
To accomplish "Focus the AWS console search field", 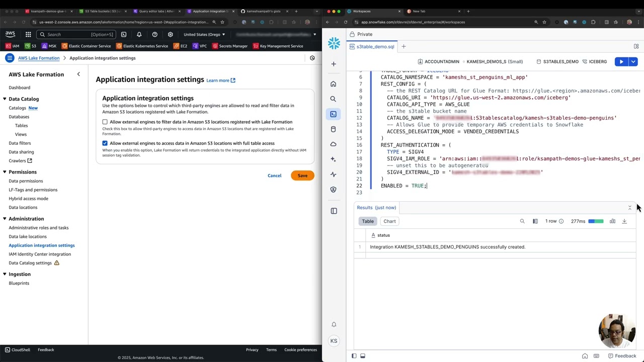I will click(x=77, y=34).
